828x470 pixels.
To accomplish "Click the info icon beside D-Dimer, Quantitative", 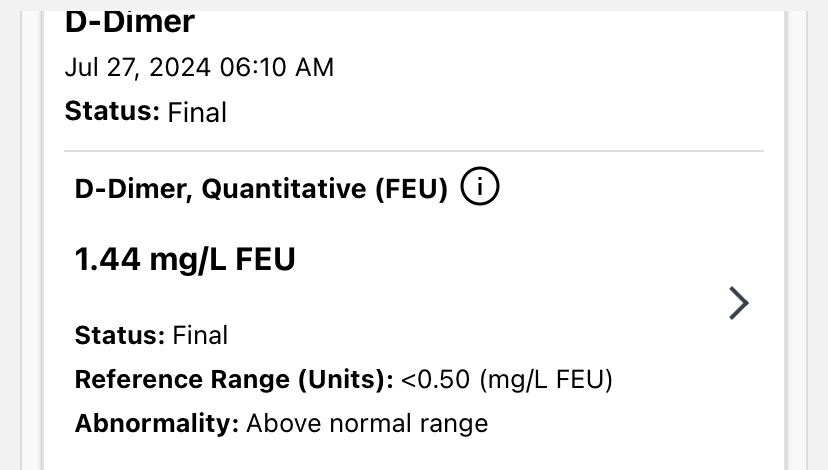I will click(x=480, y=188).
